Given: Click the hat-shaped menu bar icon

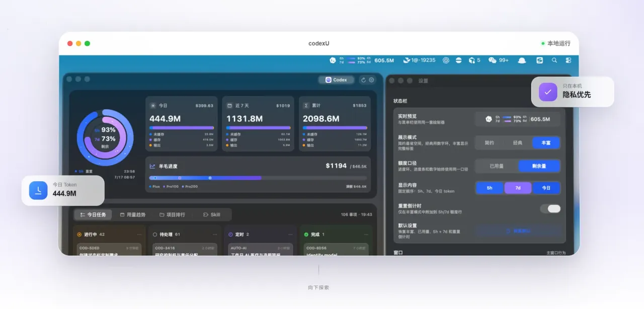Looking at the screenshot, I should click(x=522, y=60).
